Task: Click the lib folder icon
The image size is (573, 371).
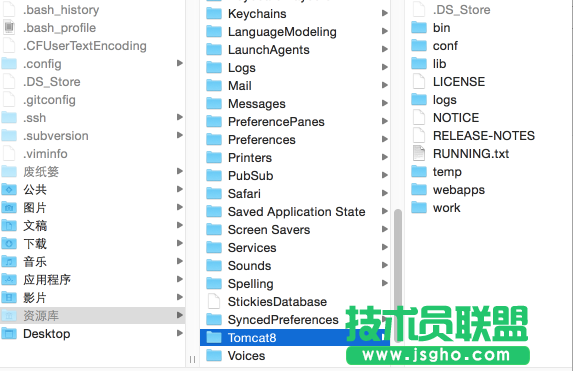Action: (x=419, y=64)
